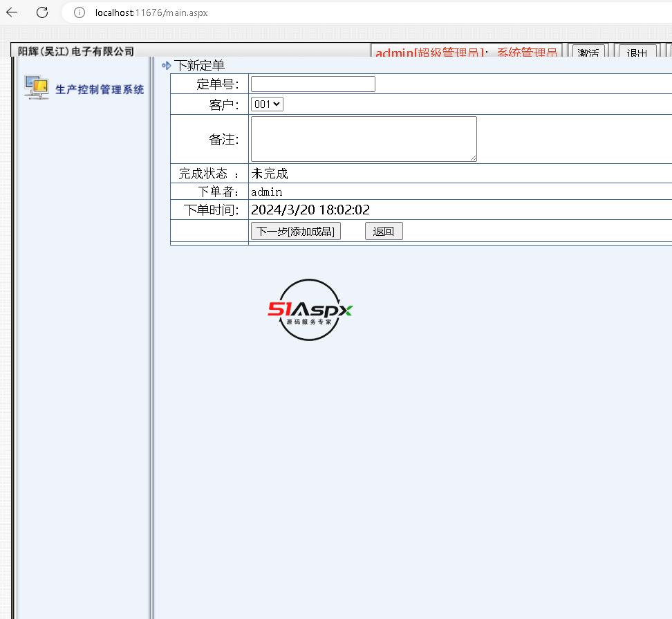Go back using the browser back arrow
The height and width of the screenshot is (619, 672).
(12, 12)
